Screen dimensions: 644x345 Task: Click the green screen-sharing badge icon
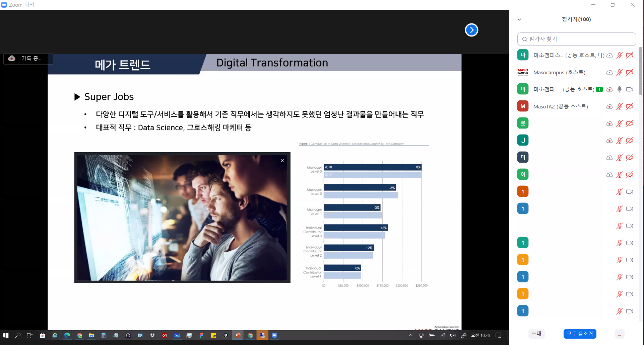click(x=599, y=89)
